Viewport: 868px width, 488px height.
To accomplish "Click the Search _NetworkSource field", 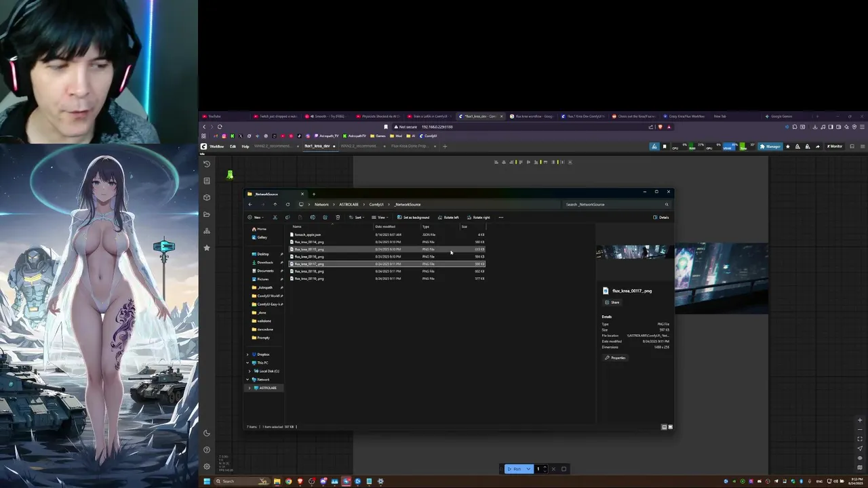I will tap(616, 204).
